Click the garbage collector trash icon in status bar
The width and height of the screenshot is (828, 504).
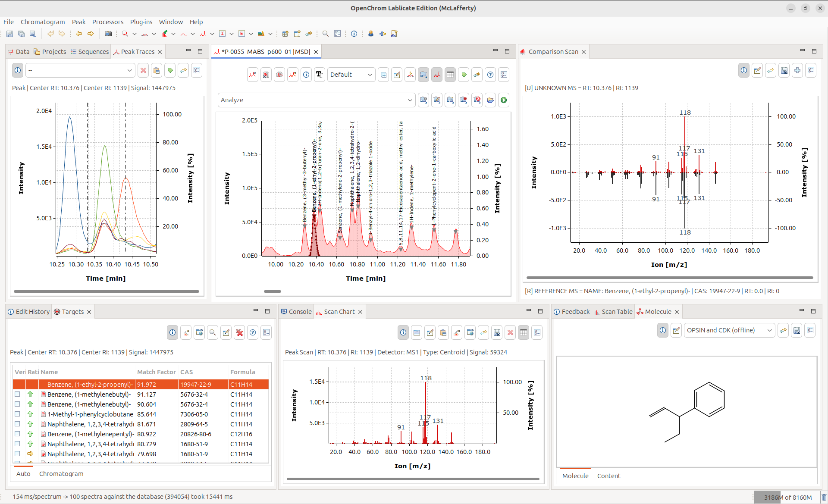point(824,497)
